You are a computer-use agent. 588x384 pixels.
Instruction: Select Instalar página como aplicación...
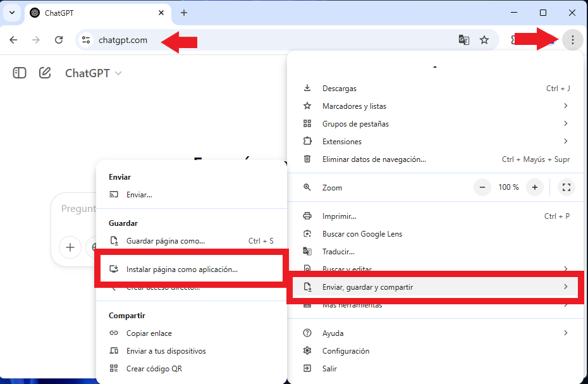click(192, 269)
